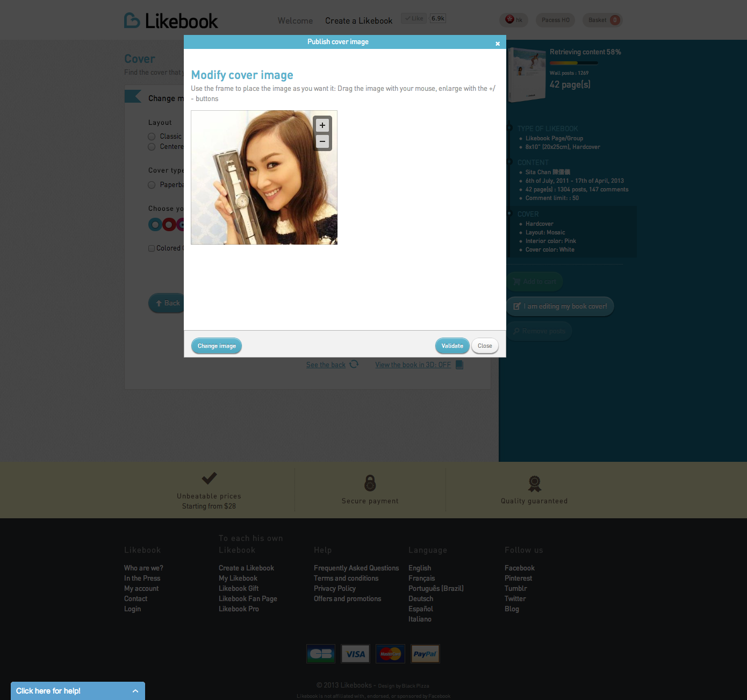Open the Pinterest follow link
The image size is (747, 700).
(x=518, y=578)
